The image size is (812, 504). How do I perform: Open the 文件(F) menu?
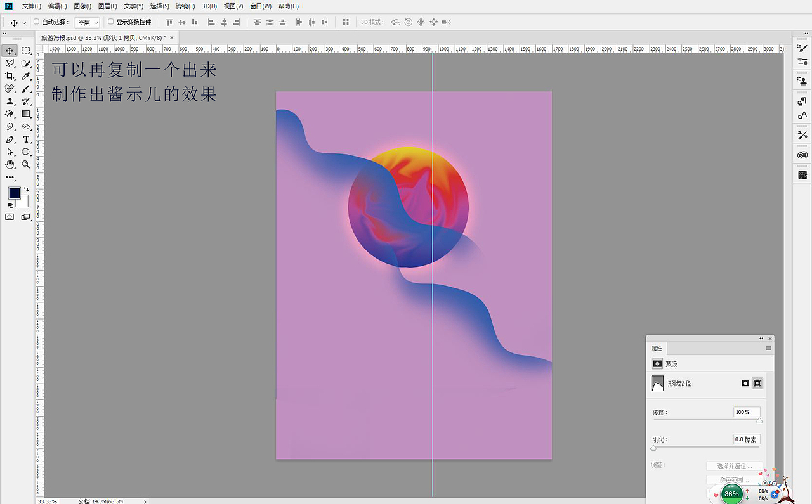tap(32, 6)
